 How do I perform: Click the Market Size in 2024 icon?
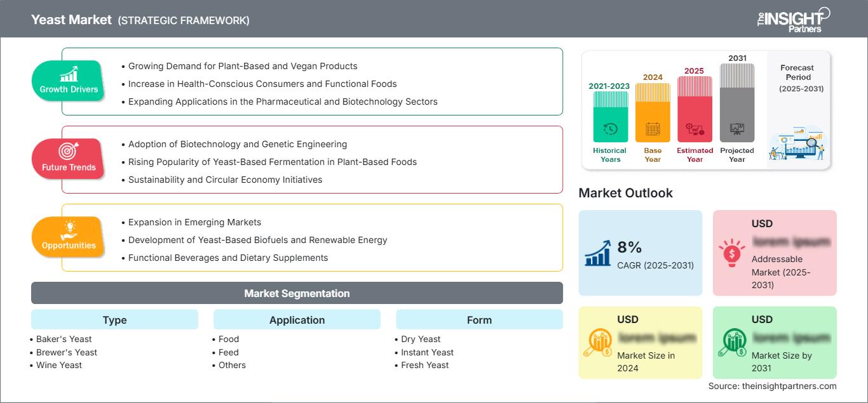[598, 343]
